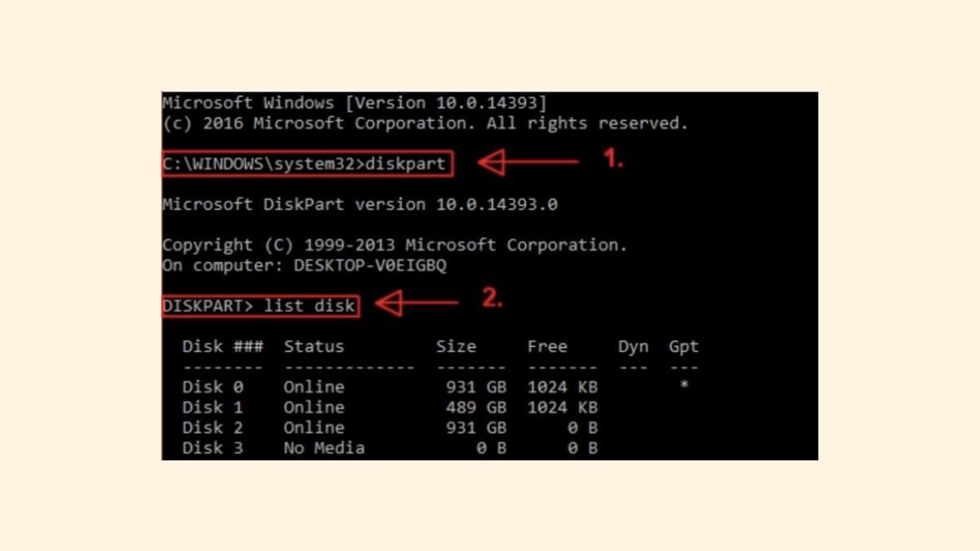
Task: Click the Disk 1 row label
Action: click(x=212, y=407)
